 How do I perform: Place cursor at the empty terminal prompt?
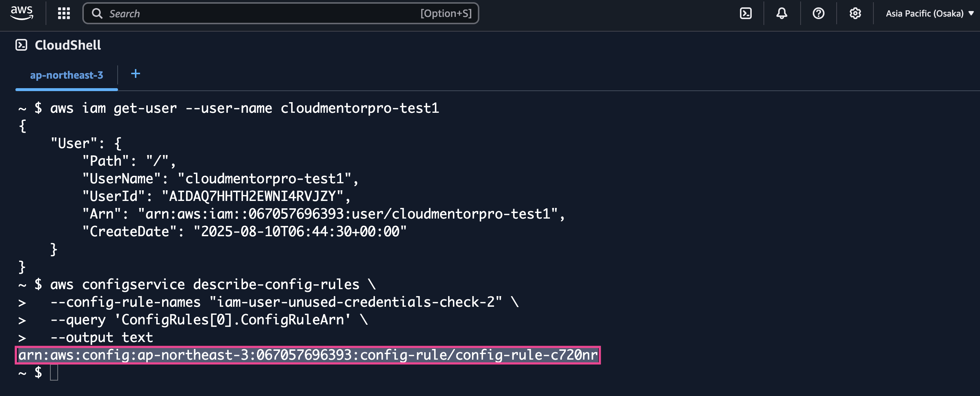[x=54, y=372]
